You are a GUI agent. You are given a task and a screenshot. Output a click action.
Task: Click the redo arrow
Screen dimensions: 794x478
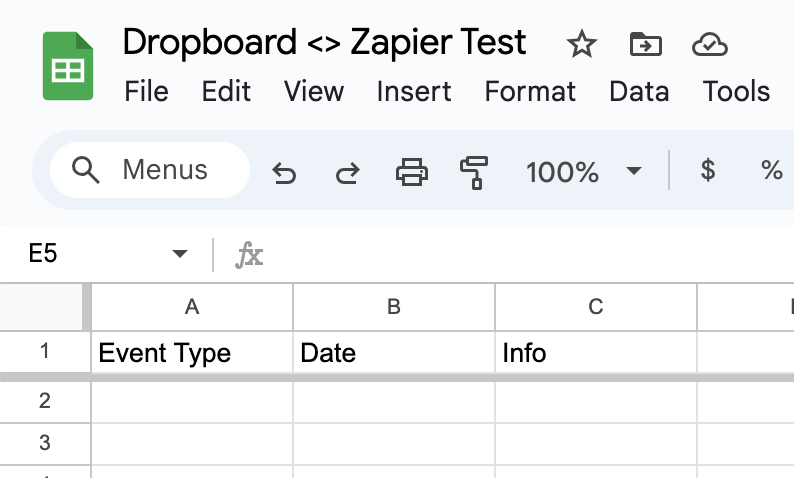click(x=347, y=172)
